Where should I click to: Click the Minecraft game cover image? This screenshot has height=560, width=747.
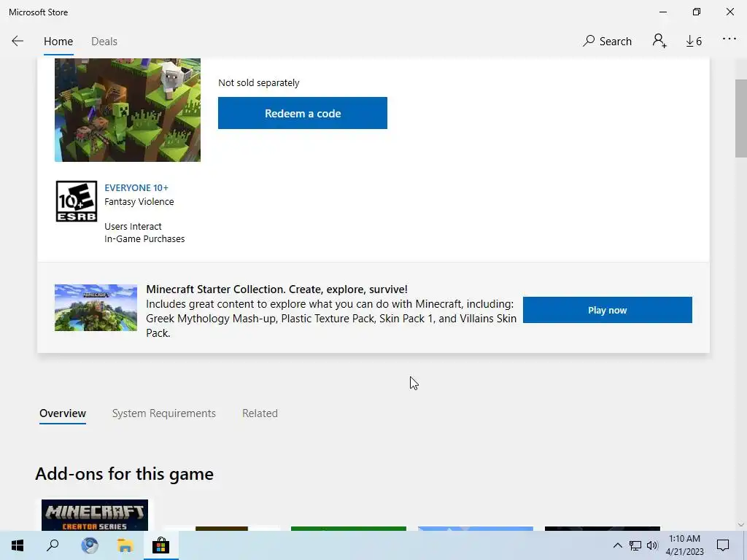[128, 110]
